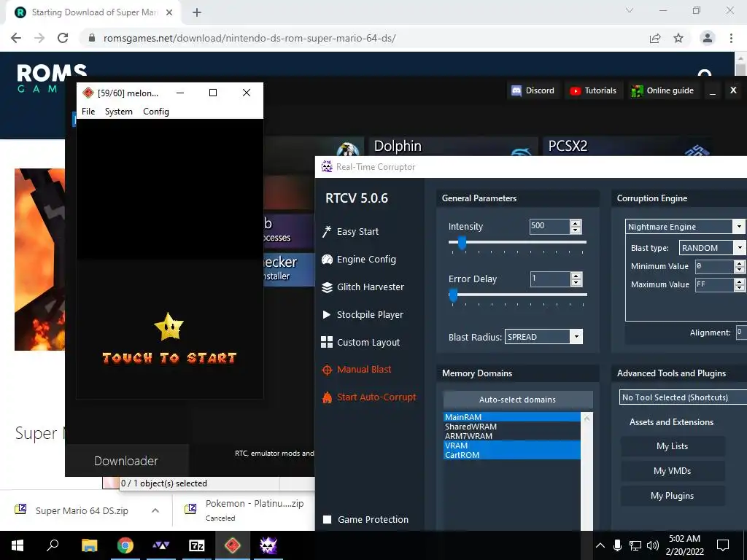Open Stockpile Player play icon

click(326, 315)
